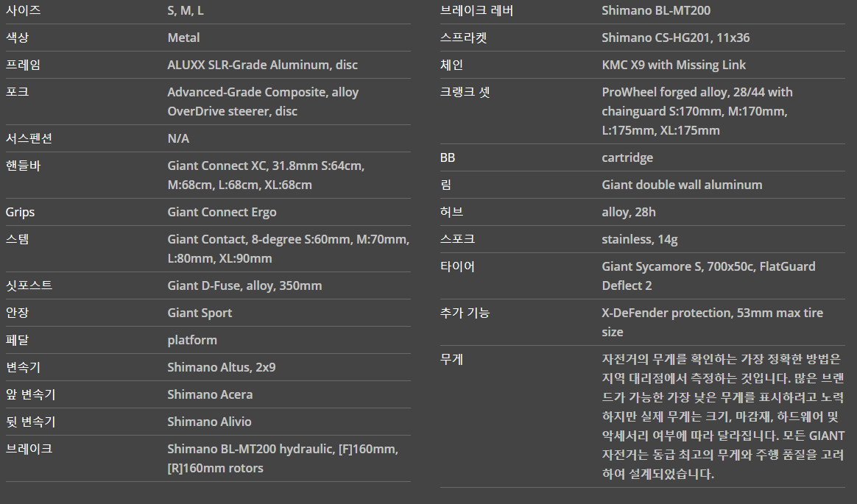Click the value 'Giant double wall aluminum'
Screen dimensions: 857x504
[x=682, y=185]
